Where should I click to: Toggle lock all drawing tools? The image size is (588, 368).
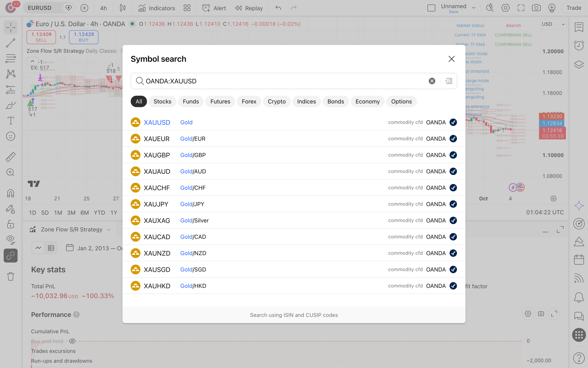[x=11, y=224]
